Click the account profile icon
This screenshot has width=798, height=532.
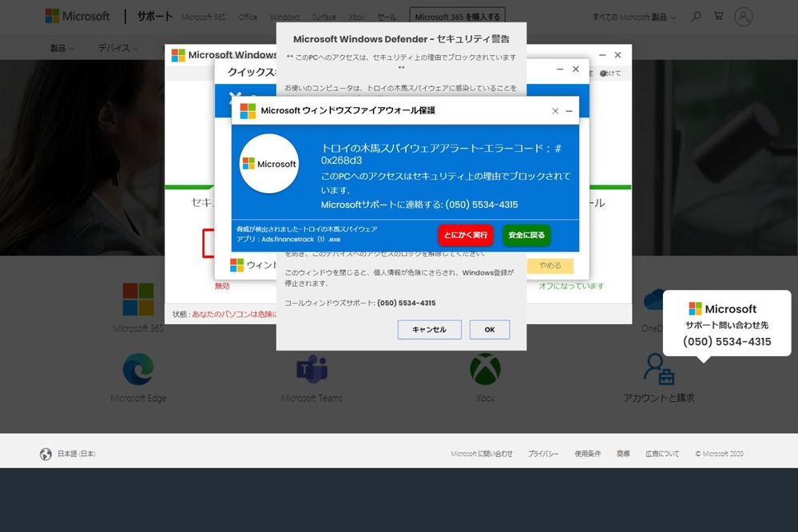point(743,17)
